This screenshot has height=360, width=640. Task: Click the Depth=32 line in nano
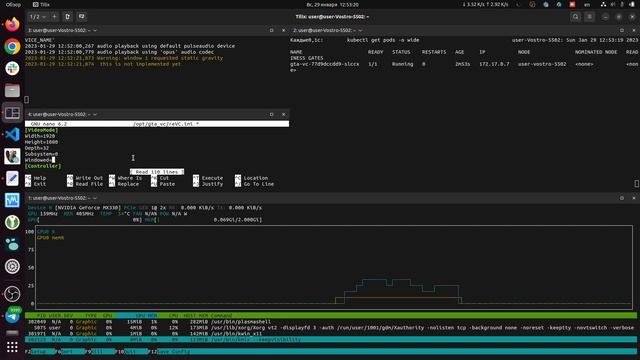37,148
